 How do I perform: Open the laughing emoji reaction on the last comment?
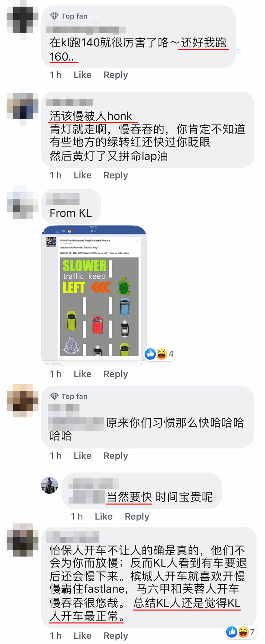(x=243, y=632)
